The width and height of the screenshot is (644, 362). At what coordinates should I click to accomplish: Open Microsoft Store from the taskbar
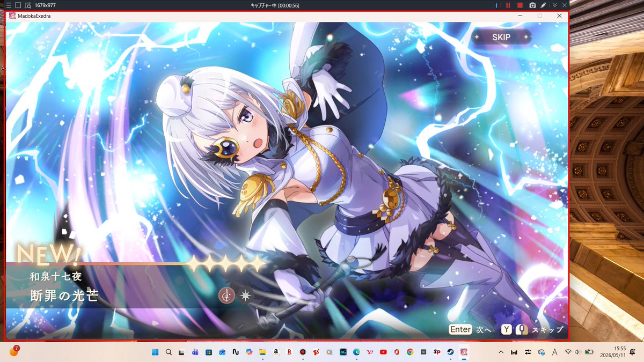point(209,352)
